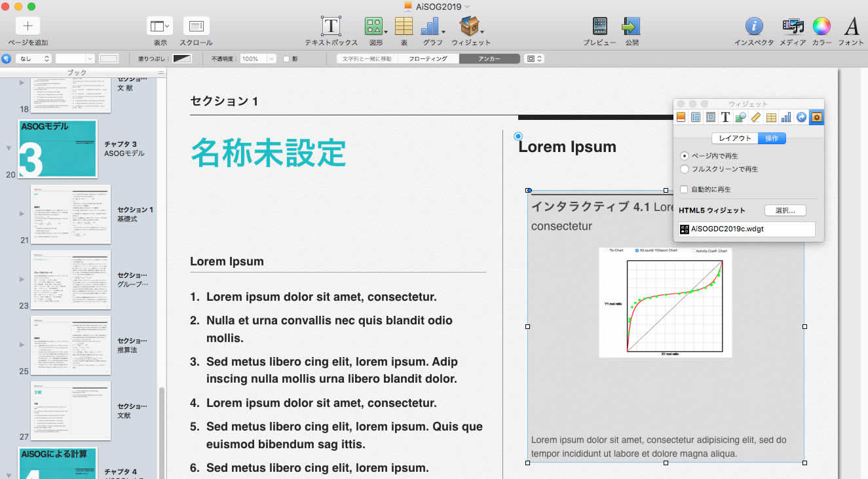Open the 不透明度 100% dropdown
Screen dimensions: 868x479
click(258, 58)
